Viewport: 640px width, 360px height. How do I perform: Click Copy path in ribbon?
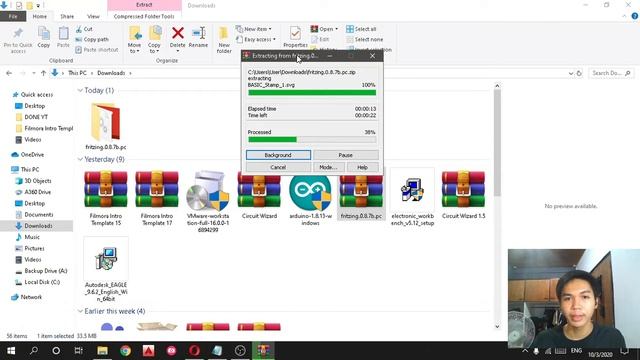[92, 39]
